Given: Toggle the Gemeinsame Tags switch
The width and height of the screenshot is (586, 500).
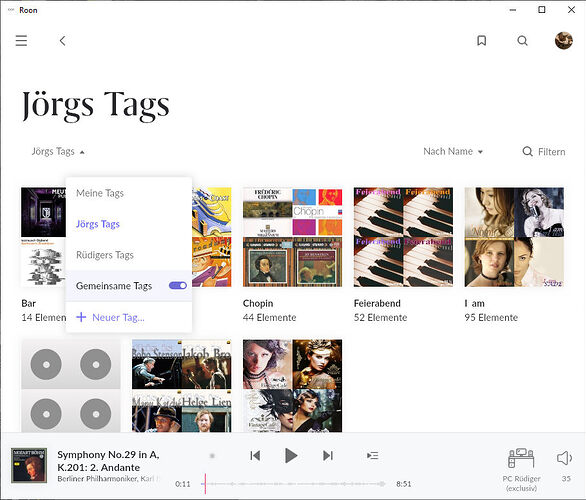Looking at the screenshot, I should tap(178, 286).
